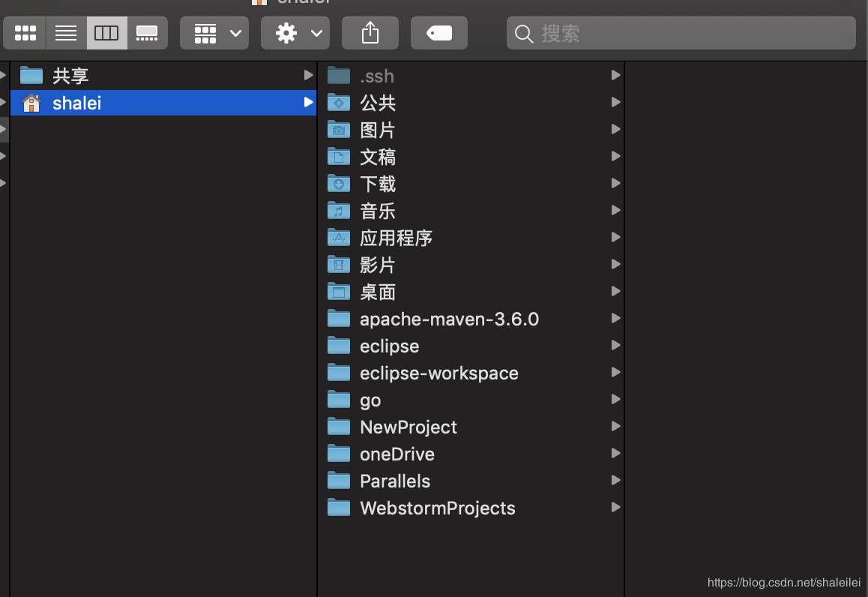This screenshot has height=597, width=868.
Task: Select the 桌面 folder icon
Action: point(339,292)
